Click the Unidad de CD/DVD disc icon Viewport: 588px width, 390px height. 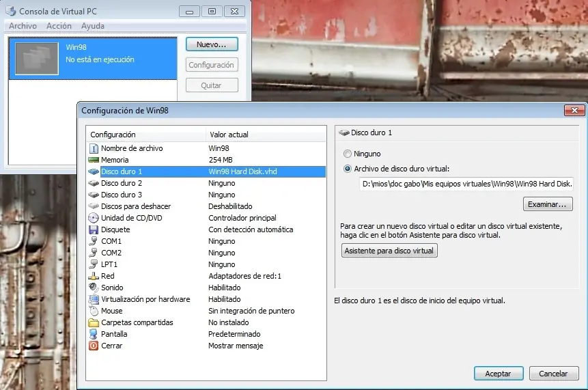94,218
